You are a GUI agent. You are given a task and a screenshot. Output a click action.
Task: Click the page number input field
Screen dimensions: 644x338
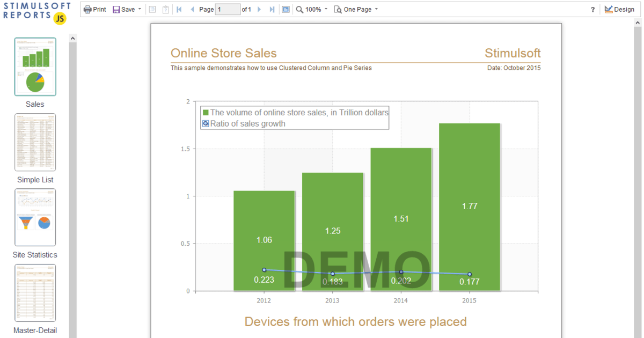[x=228, y=9]
